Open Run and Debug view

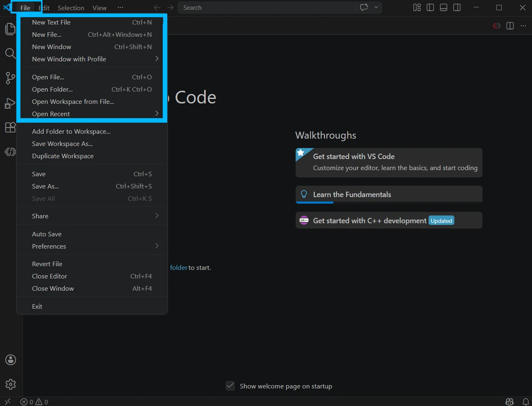[x=11, y=103]
